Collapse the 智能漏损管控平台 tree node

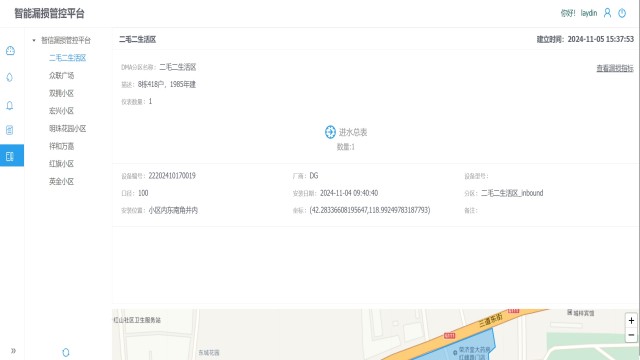point(34,40)
